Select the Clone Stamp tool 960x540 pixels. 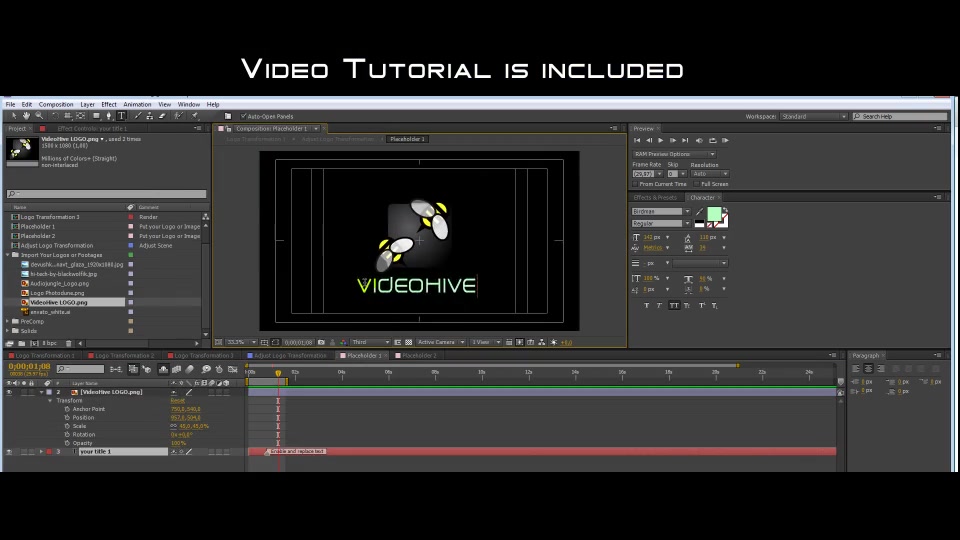click(150, 116)
